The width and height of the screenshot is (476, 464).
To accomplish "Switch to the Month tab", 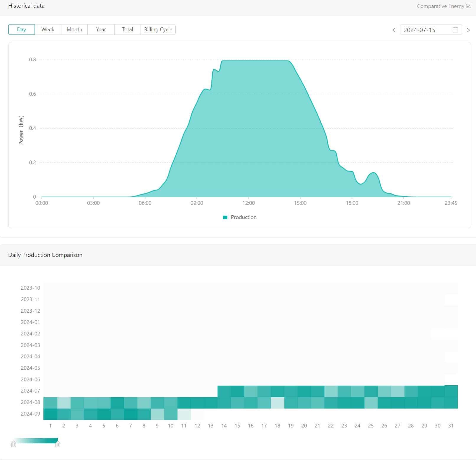I will (74, 29).
